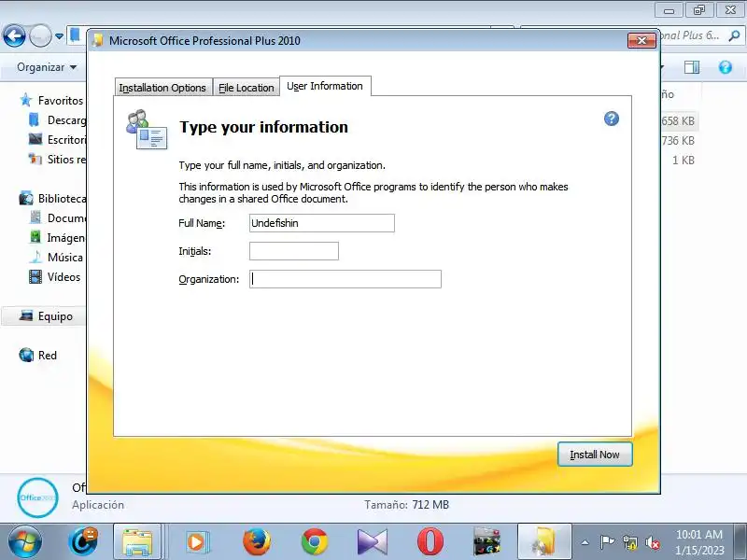Click the User Information contacts icon
This screenshot has height=560, width=747.
(x=147, y=130)
